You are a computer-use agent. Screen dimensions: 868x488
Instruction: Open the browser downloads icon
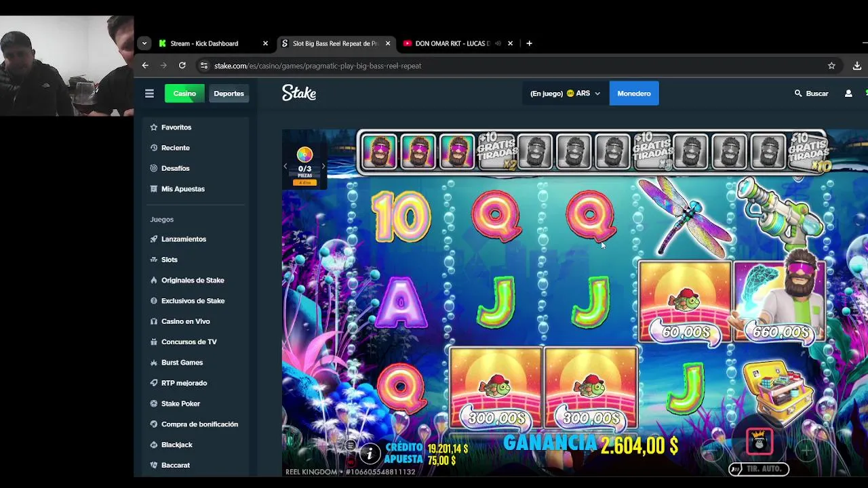click(x=857, y=66)
